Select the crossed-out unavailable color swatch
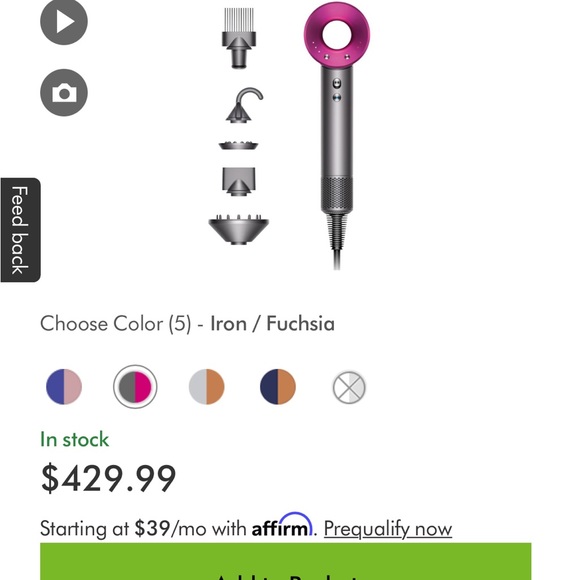The height and width of the screenshot is (580, 580). coord(349,387)
